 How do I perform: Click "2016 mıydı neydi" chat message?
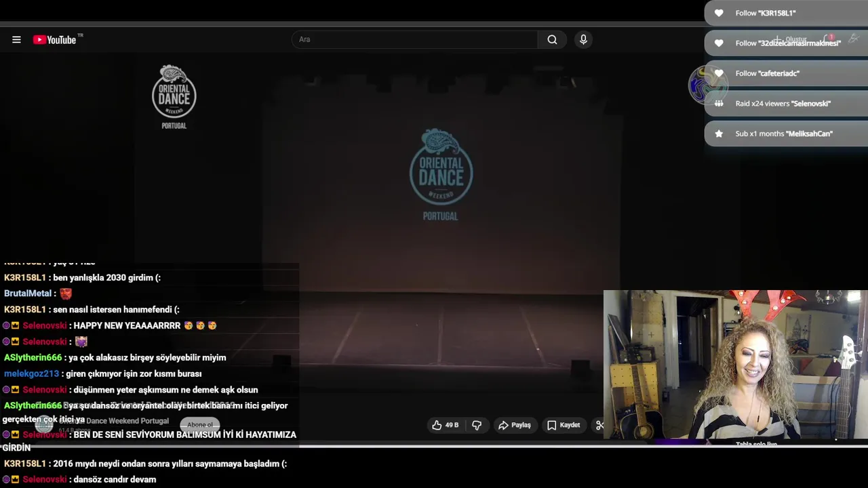coord(170,464)
